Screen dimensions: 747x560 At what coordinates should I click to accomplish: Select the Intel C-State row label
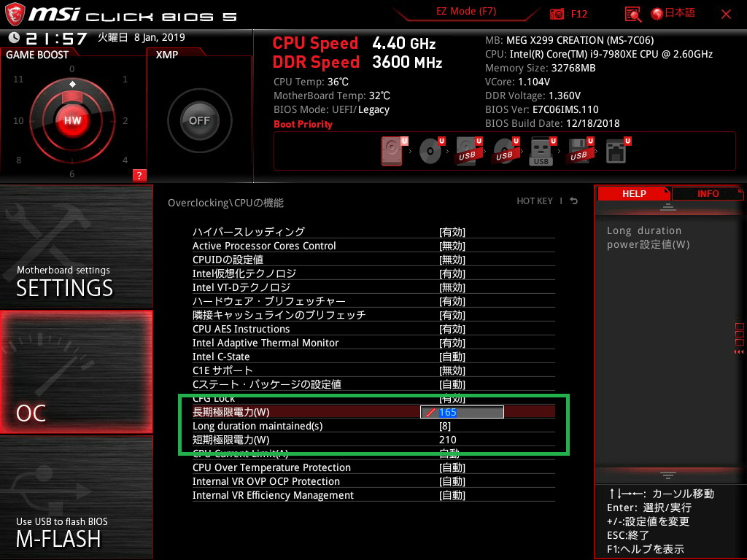click(x=220, y=356)
